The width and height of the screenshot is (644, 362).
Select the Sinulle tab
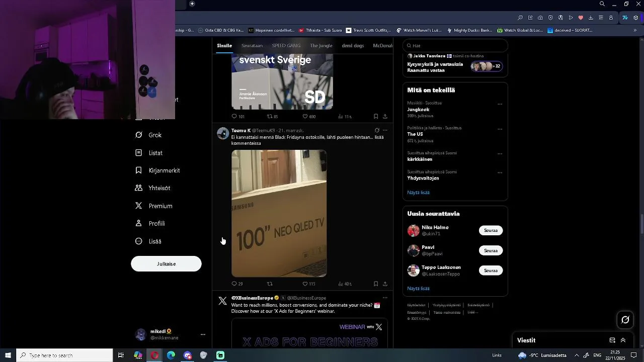pos(224,46)
